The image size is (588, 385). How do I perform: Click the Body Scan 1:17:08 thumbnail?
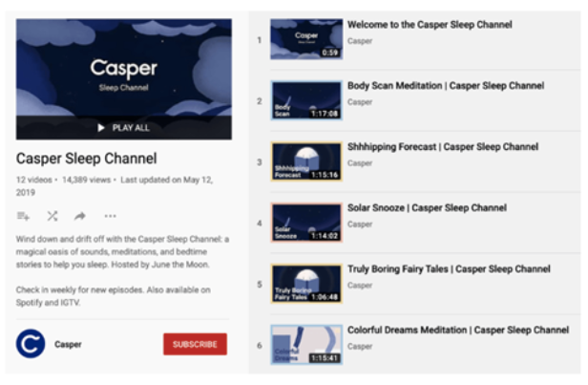pyautogui.click(x=306, y=100)
